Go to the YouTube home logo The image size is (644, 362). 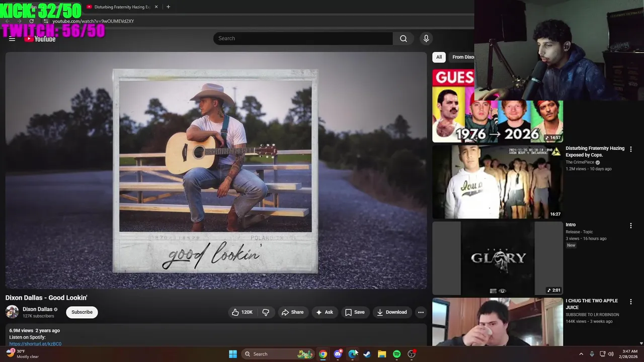click(x=40, y=39)
